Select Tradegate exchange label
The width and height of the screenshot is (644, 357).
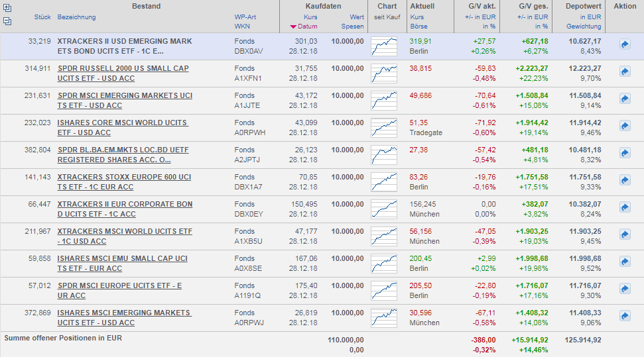[x=426, y=133]
